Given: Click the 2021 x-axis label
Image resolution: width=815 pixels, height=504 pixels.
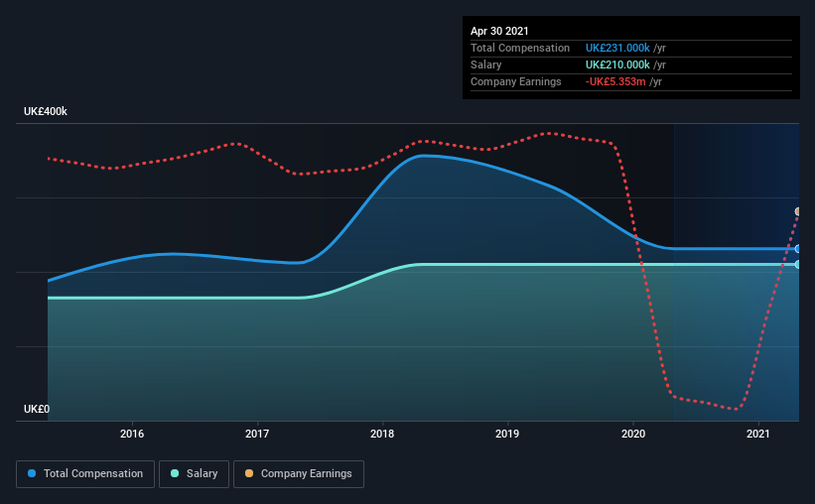Looking at the screenshot, I should point(757,434).
